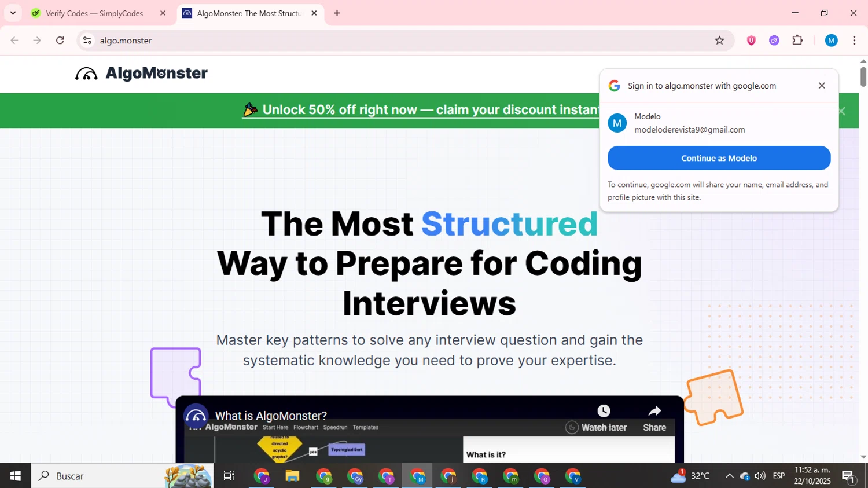Open the network status tray icon

coord(745,476)
